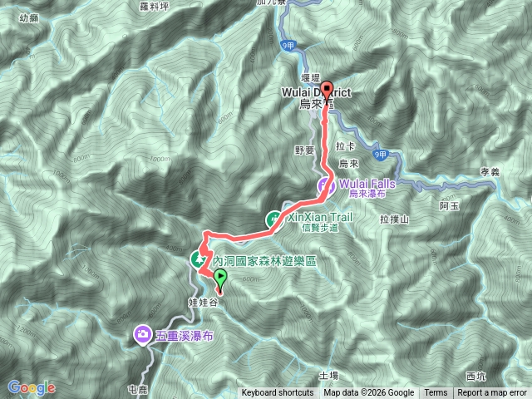Click the 娃娃谷 place label
The height and width of the screenshot is (399, 532).
203,303
